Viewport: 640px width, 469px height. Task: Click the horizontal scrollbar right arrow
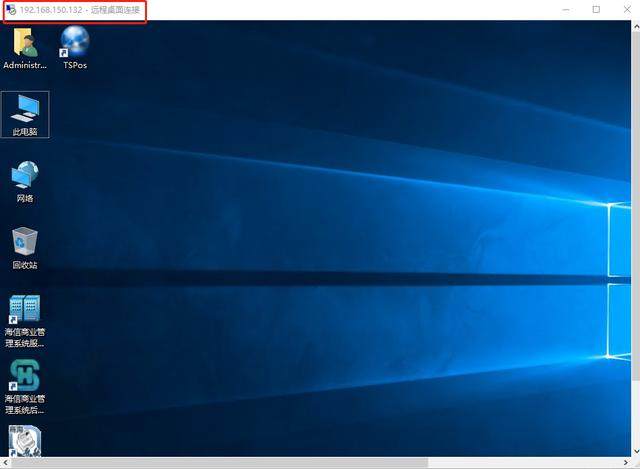click(626, 462)
